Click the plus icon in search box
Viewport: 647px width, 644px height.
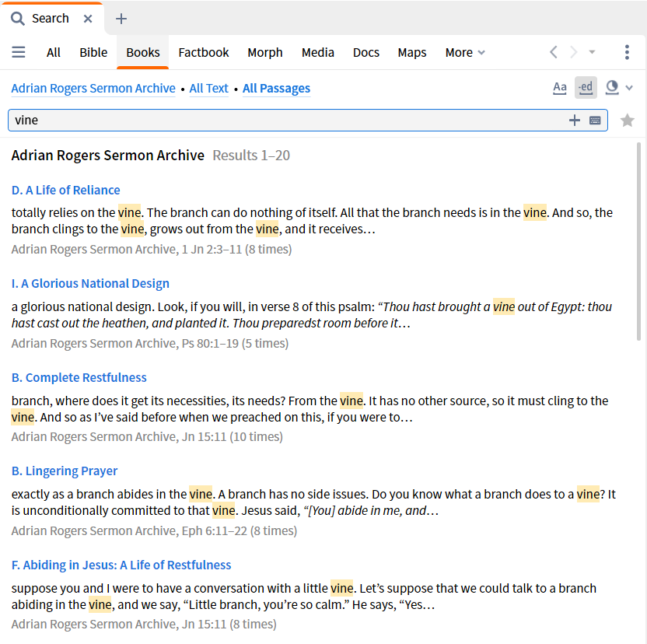click(575, 120)
